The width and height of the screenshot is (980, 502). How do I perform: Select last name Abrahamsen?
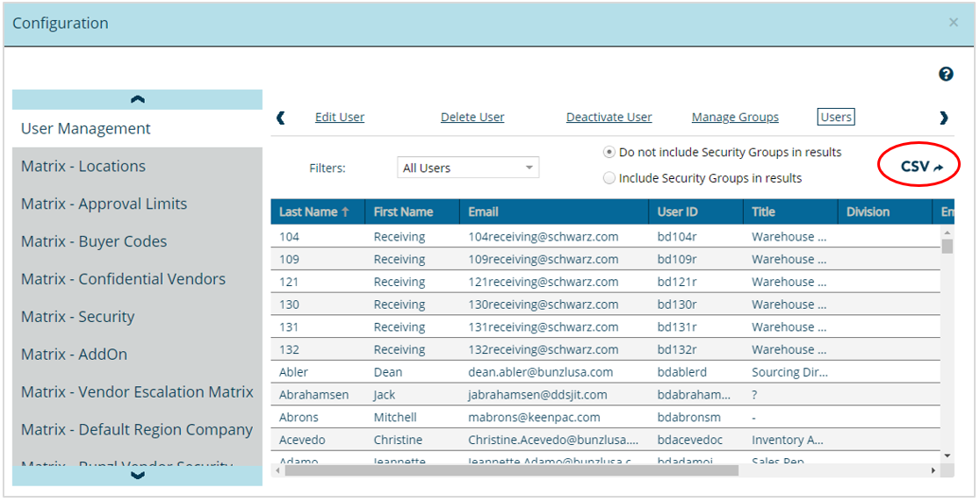(313, 395)
